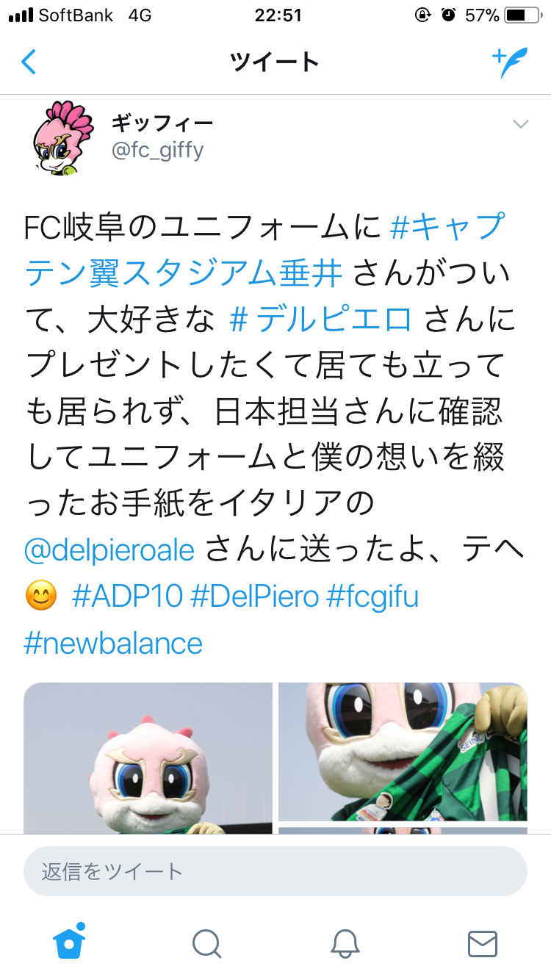Open the #デルピエロ hashtag
This screenshot has width=551, height=980.
tap(320, 319)
